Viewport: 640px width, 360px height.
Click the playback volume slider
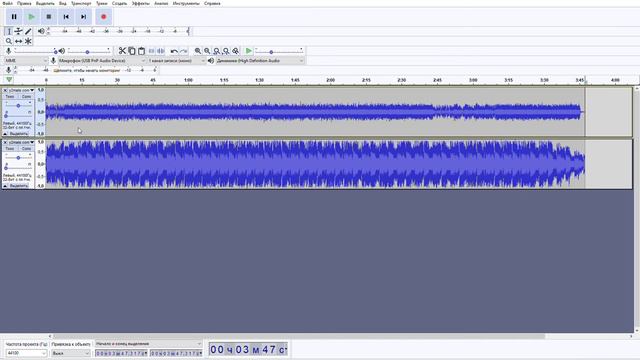89,51
